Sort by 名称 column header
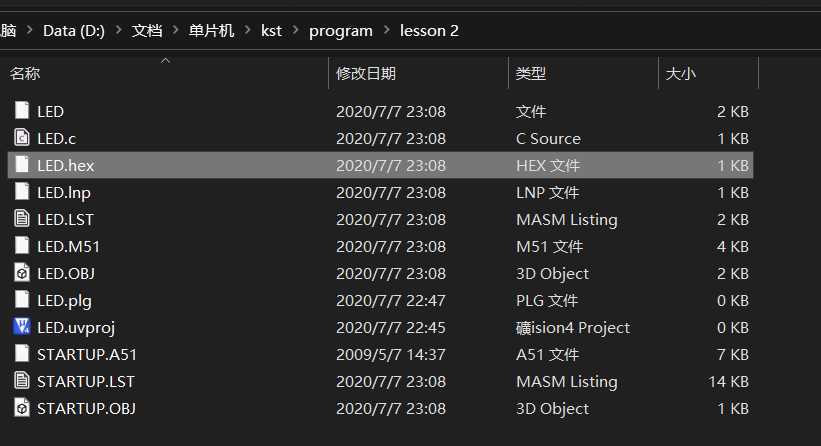The height and width of the screenshot is (446, 821). (25, 73)
